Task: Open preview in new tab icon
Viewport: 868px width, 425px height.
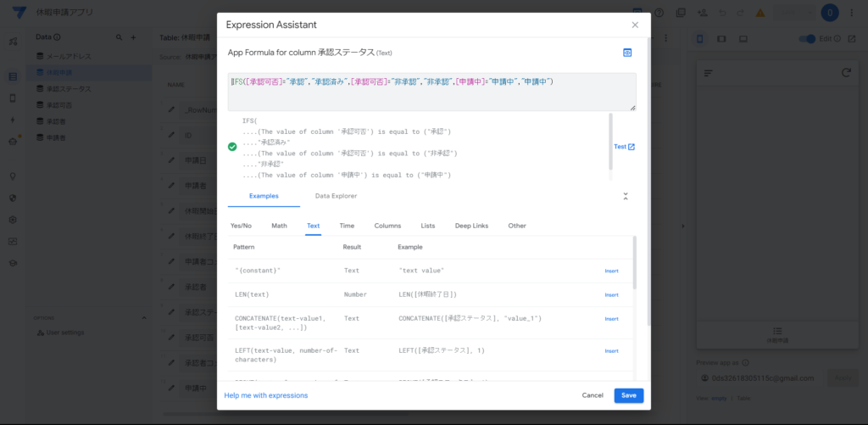Action: click(851, 39)
